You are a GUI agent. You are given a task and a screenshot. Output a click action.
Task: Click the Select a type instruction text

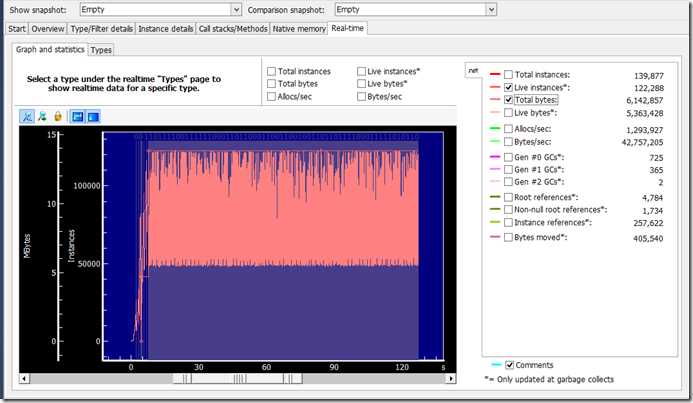click(124, 84)
